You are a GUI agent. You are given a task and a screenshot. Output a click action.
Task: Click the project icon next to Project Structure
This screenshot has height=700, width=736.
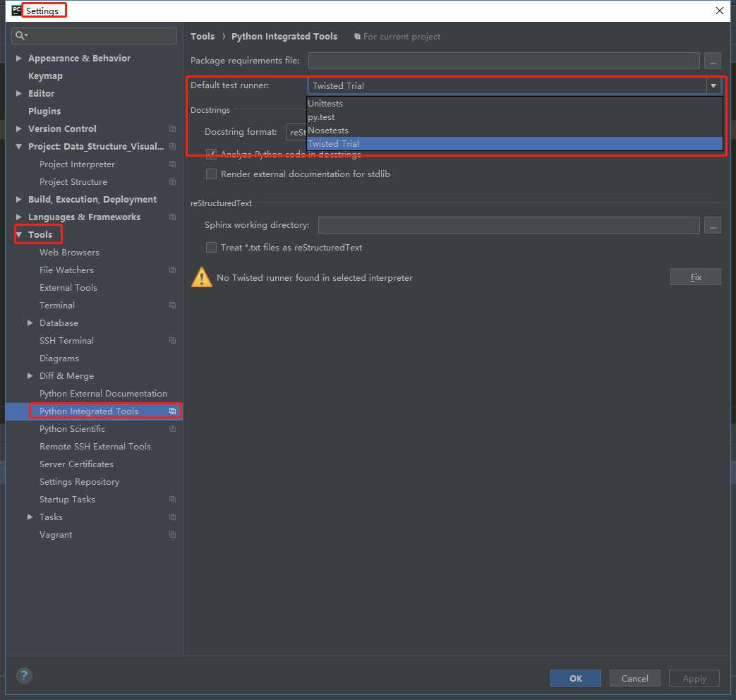(172, 181)
